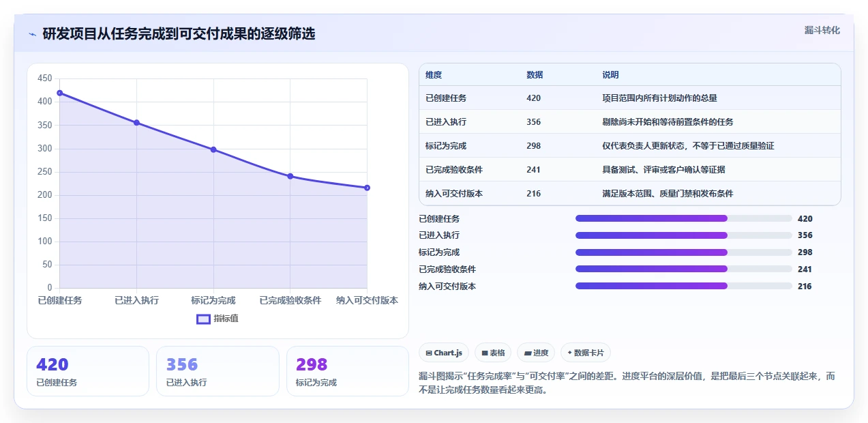The image size is (868, 423).
Task: Click the 纳入可交付版本 label on the chart's X axis
Action: [367, 300]
